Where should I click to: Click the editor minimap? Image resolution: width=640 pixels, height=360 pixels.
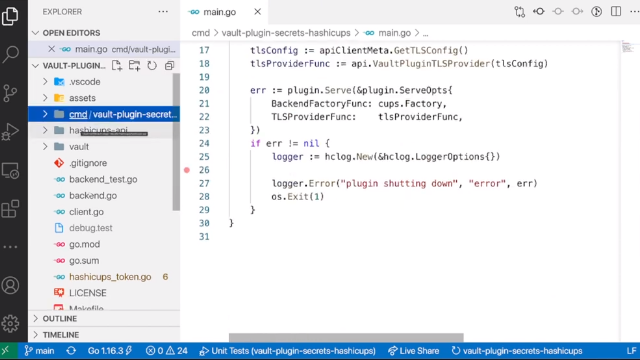(628, 47)
